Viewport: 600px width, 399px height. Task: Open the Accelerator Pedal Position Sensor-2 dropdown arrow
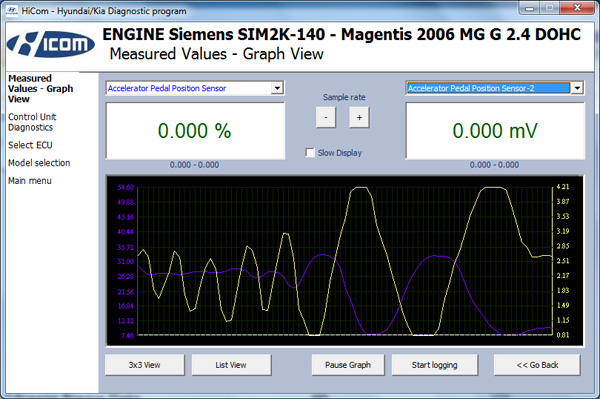coord(577,88)
